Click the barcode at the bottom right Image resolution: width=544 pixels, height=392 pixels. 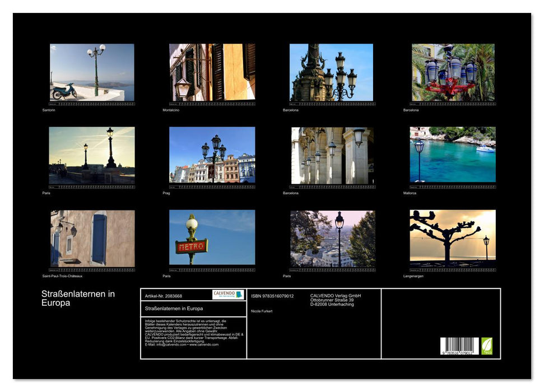(x=459, y=347)
